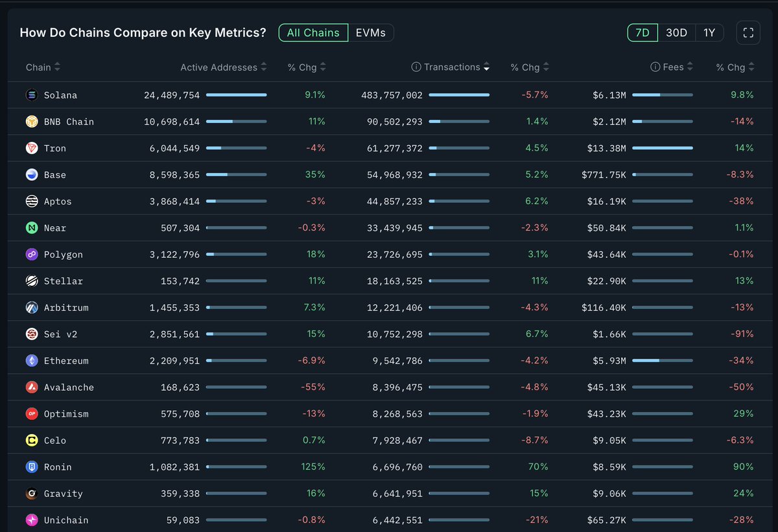Click the Unichain logo icon
The width and height of the screenshot is (778, 532).
pos(32,520)
